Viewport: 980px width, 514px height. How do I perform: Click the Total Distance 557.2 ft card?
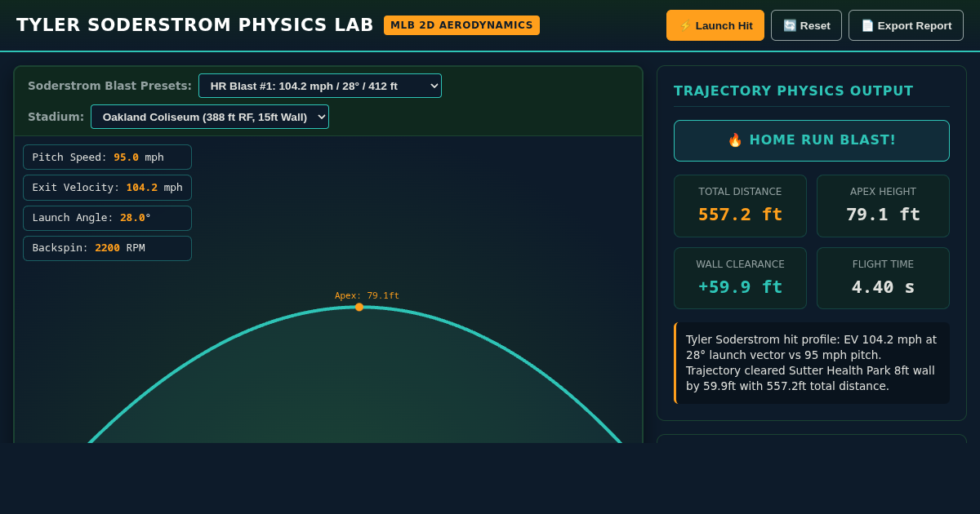740,206
